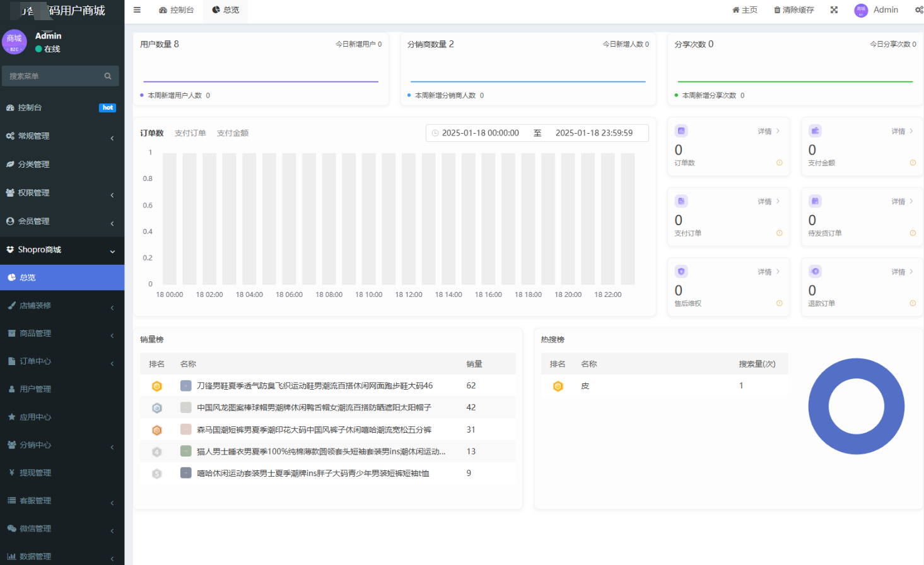Image resolution: width=924 pixels, height=565 pixels.
Task: Click info icon on 支付金额 card
Action: pyautogui.click(x=913, y=163)
